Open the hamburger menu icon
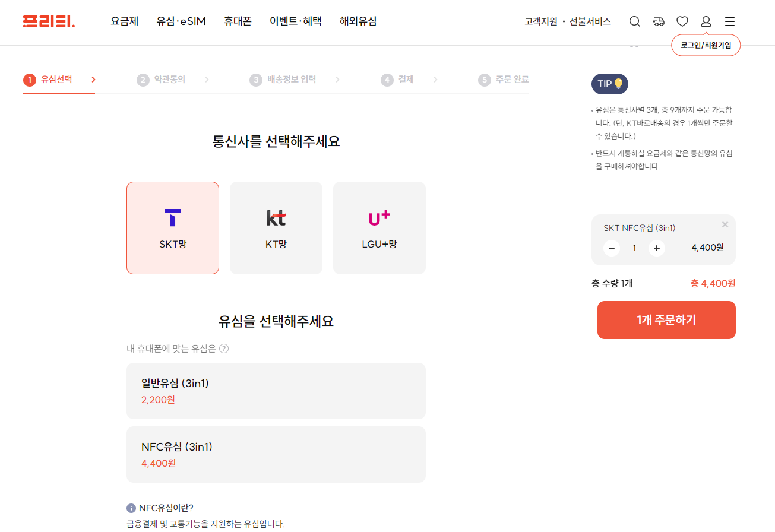 pyautogui.click(x=729, y=21)
